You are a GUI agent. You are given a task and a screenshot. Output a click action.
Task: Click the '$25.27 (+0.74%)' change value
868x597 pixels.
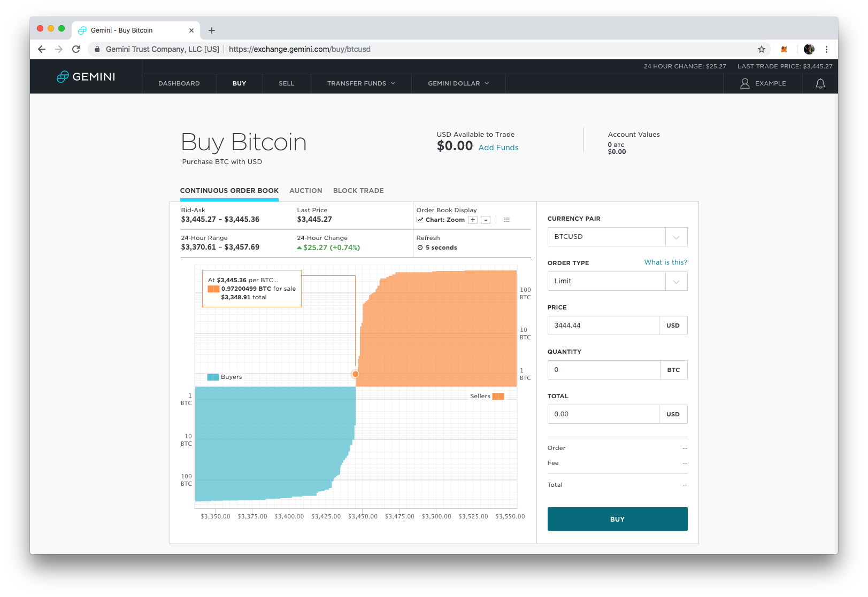click(x=332, y=247)
